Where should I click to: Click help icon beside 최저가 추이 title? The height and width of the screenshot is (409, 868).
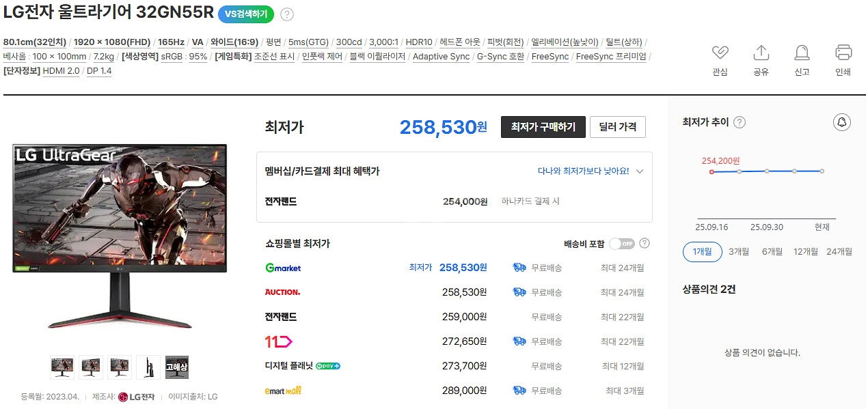click(740, 122)
